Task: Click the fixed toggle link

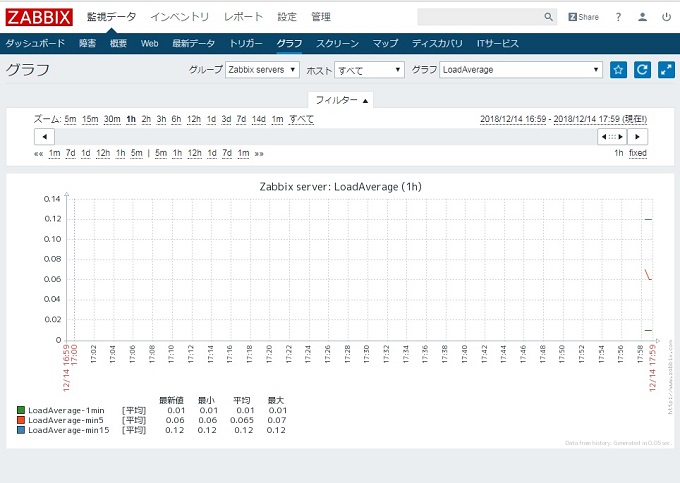Action: pos(638,153)
